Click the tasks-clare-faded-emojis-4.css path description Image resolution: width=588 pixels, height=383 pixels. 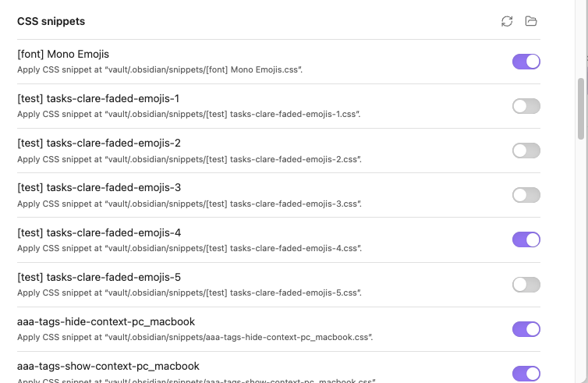click(190, 248)
